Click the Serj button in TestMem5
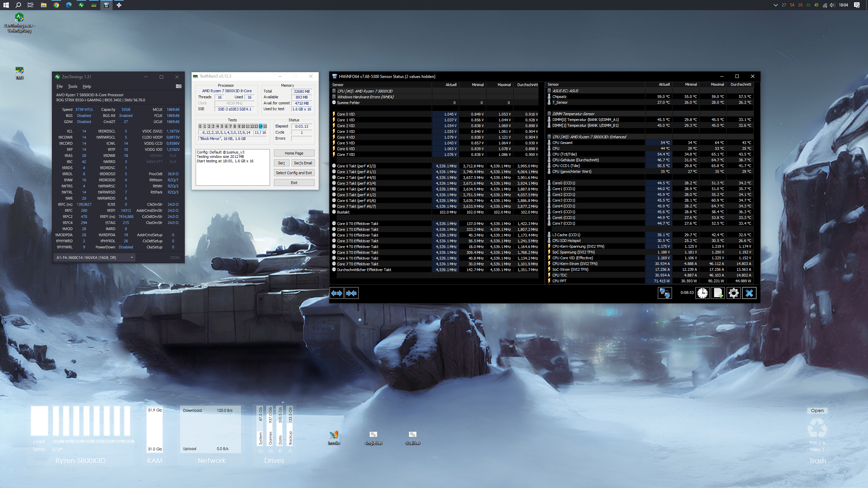This screenshot has height=488, width=868. click(281, 163)
